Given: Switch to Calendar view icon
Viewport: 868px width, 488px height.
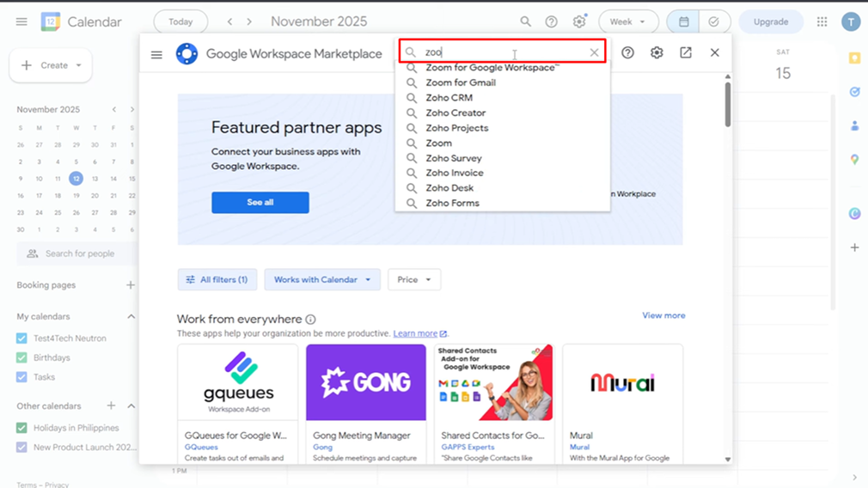Looking at the screenshot, I should (684, 21).
